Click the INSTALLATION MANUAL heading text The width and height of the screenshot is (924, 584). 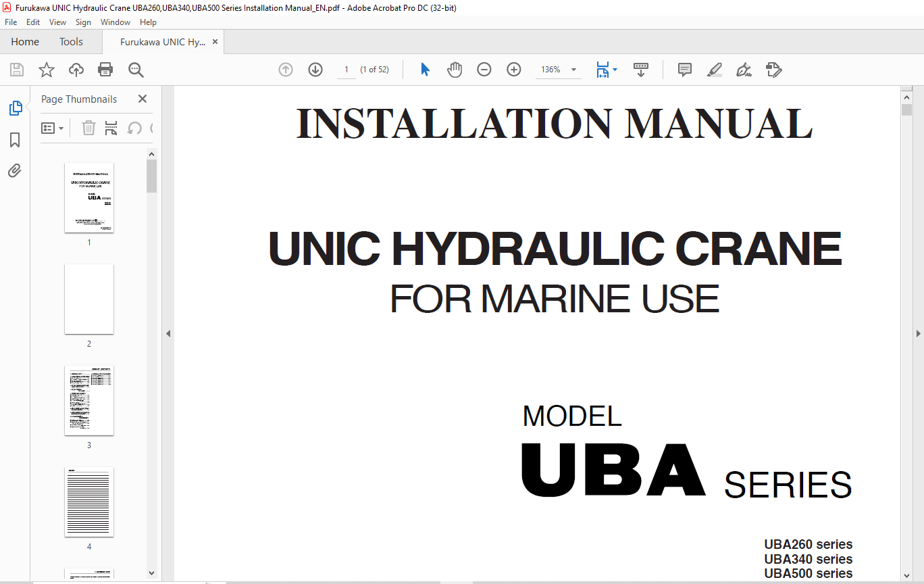554,124
